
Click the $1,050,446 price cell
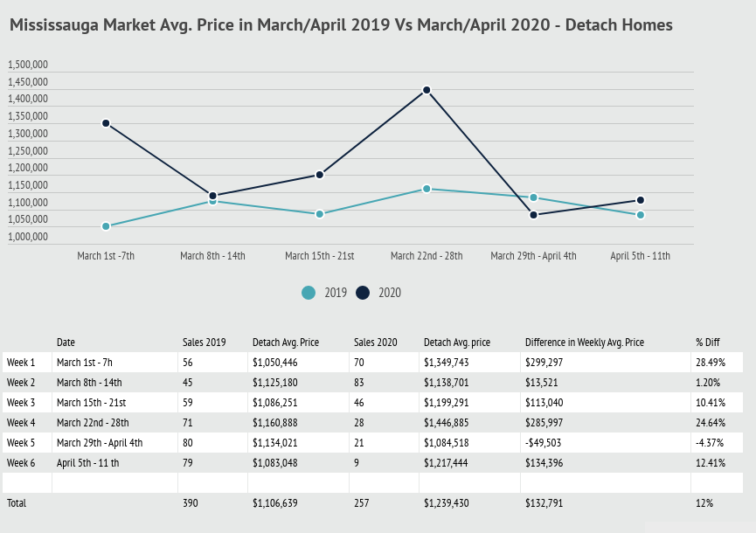(x=275, y=363)
